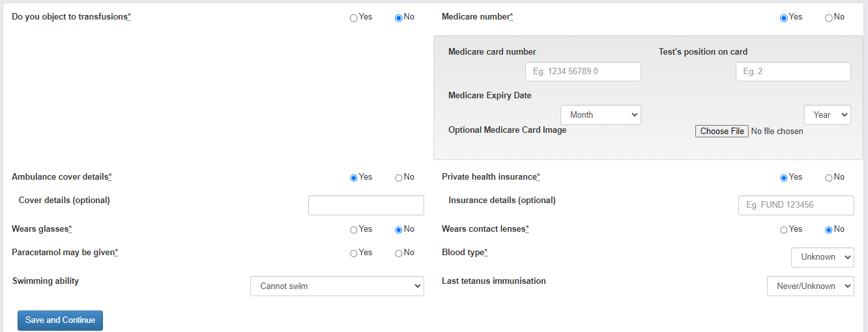
Task: Click the ambulance Cover details field
Action: (366, 205)
